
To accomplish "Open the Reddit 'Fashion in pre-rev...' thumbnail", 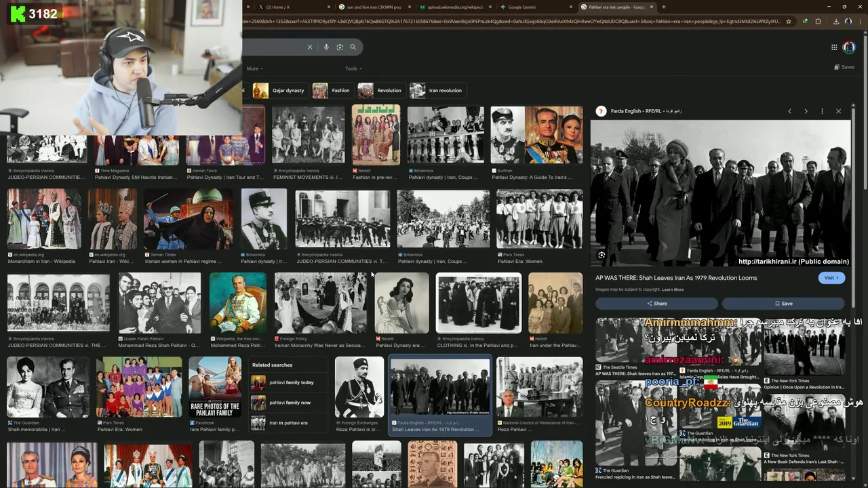I will (376, 135).
